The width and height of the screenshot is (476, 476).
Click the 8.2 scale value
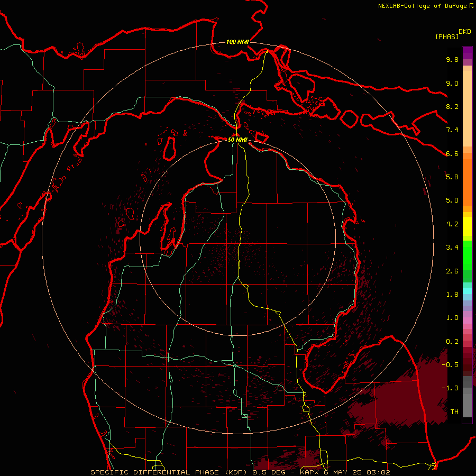(x=452, y=107)
